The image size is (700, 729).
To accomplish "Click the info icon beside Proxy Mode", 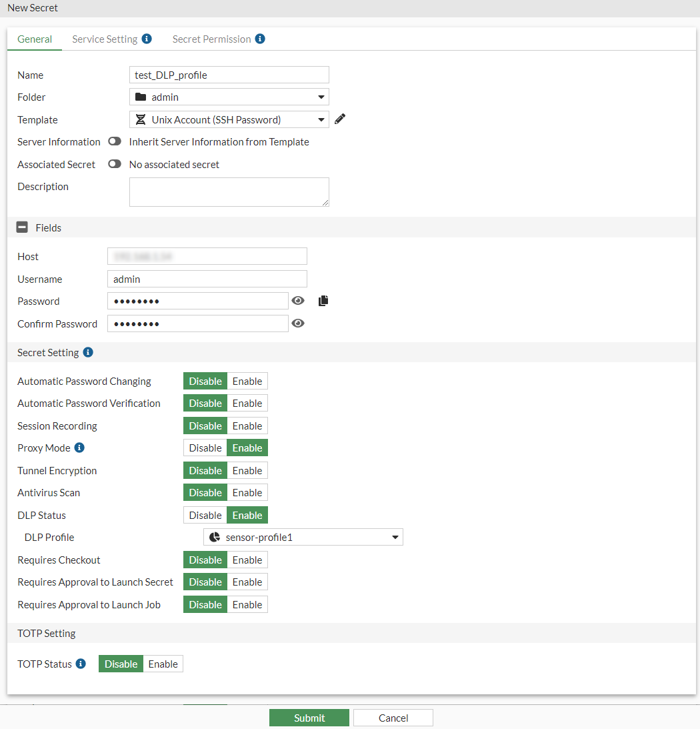I will 81,447.
